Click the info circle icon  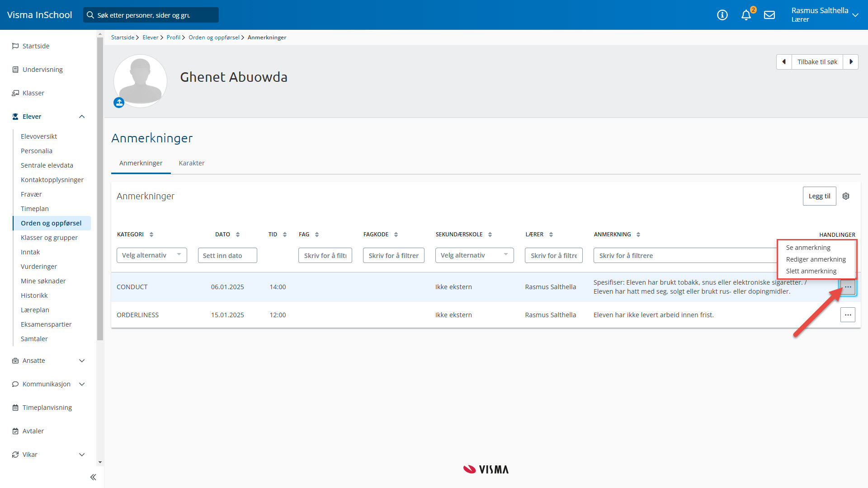click(x=722, y=15)
